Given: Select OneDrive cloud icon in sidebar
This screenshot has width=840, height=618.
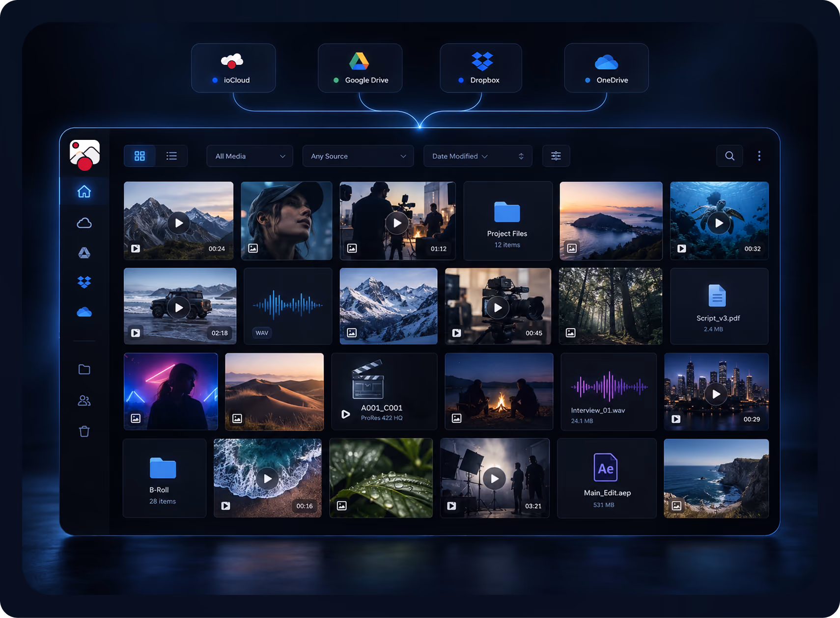Looking at the screenshot, I should 84,312.
